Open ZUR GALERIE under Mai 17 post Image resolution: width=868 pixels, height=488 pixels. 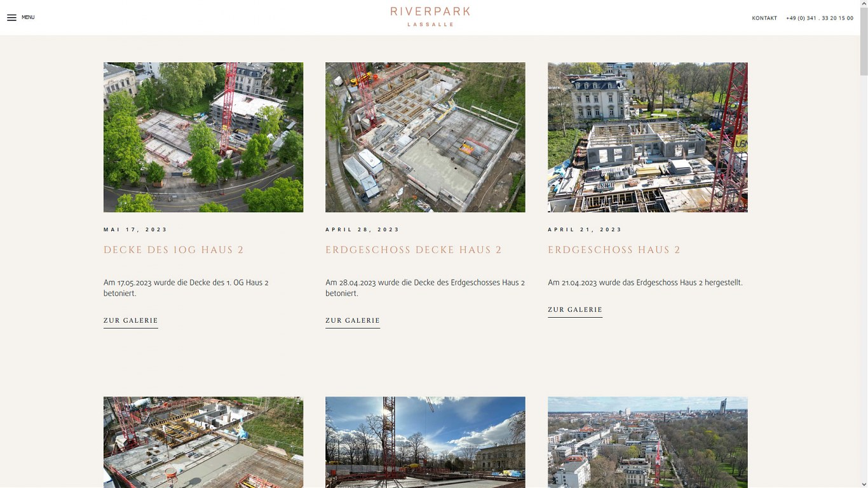[131, 321]
